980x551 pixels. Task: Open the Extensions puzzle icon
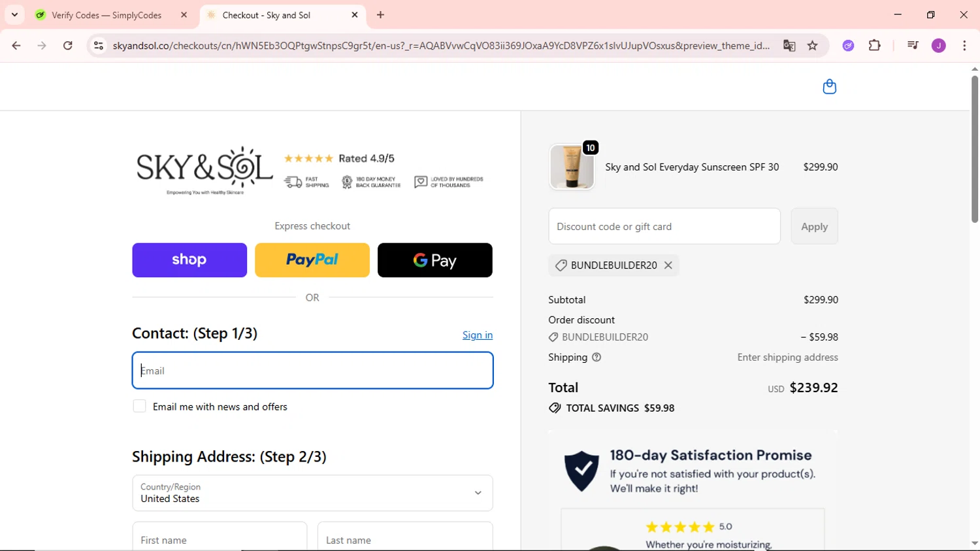pyautogui.click(x=875, y=46)
